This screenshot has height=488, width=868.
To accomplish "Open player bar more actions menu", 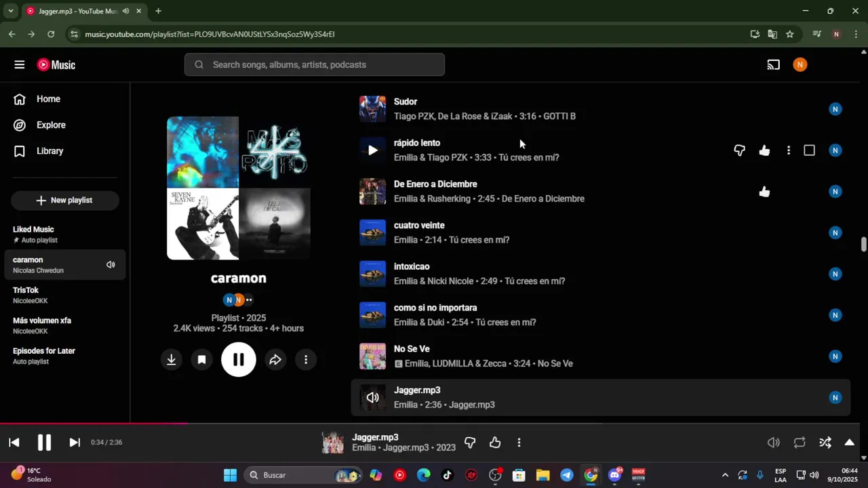I will click(x=519, y=443).
